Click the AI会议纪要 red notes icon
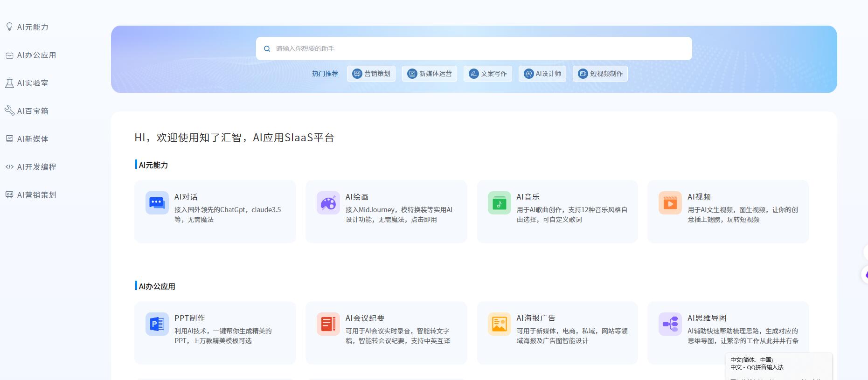This screenshot has height=380, width=868. pyautogui.click(x=328, y=324)
